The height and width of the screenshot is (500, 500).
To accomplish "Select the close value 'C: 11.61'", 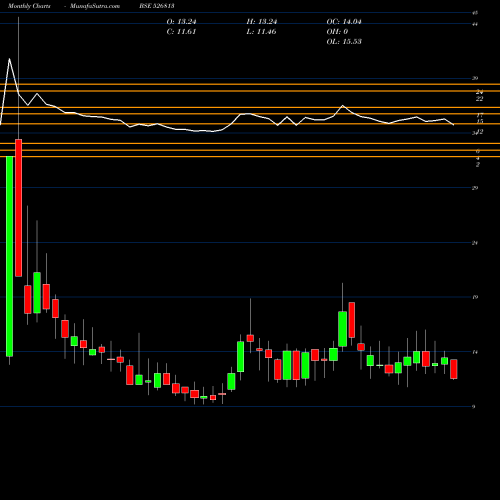I will click(181, 32).
